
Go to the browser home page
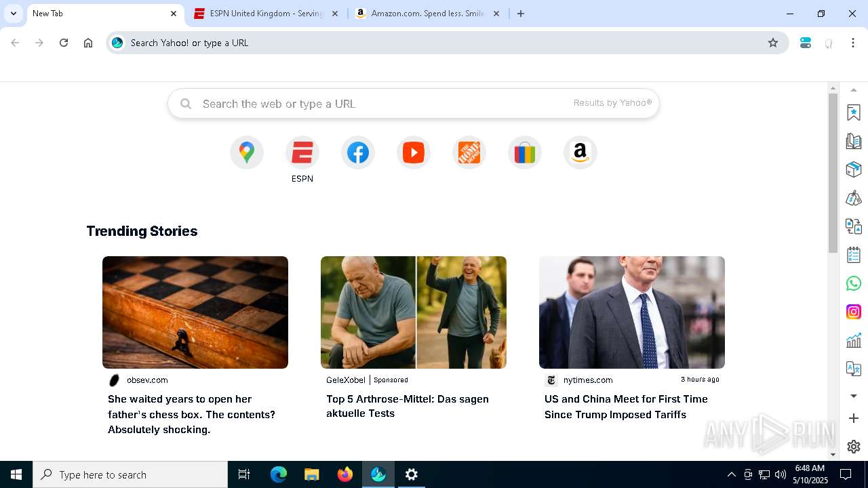tap(88, 43)
